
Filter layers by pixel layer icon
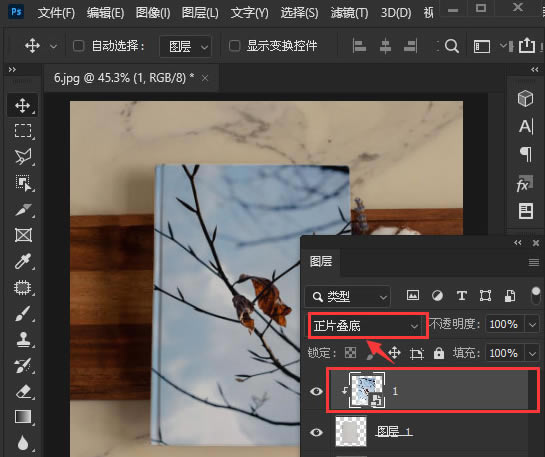(413, 296)
